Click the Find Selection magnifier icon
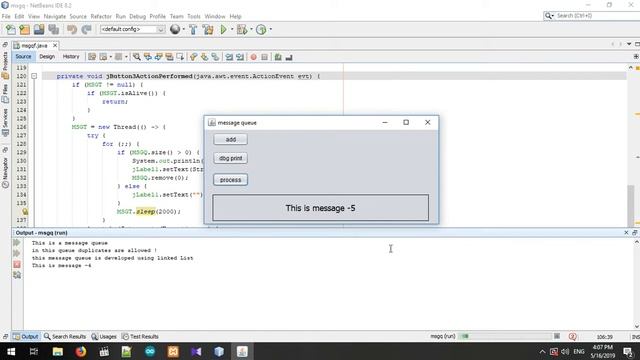This screenshot has height=360, width=640. click(x=137, y=57)
